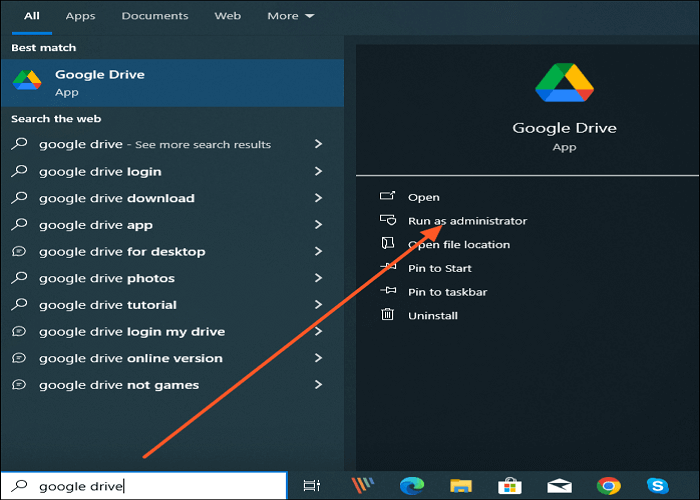Click the Task View icon
Screen dimensions: 700x500
pyautogui.click(x=312, y=486)
